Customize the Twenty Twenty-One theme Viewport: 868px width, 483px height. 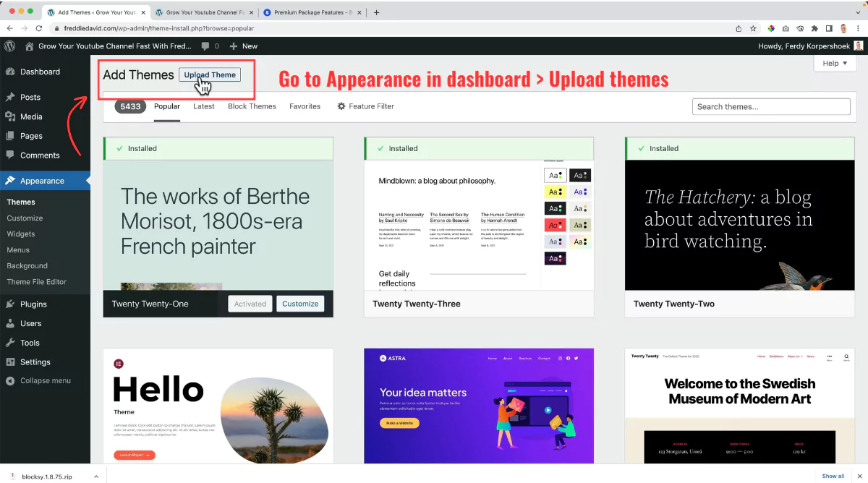[300, 304]
